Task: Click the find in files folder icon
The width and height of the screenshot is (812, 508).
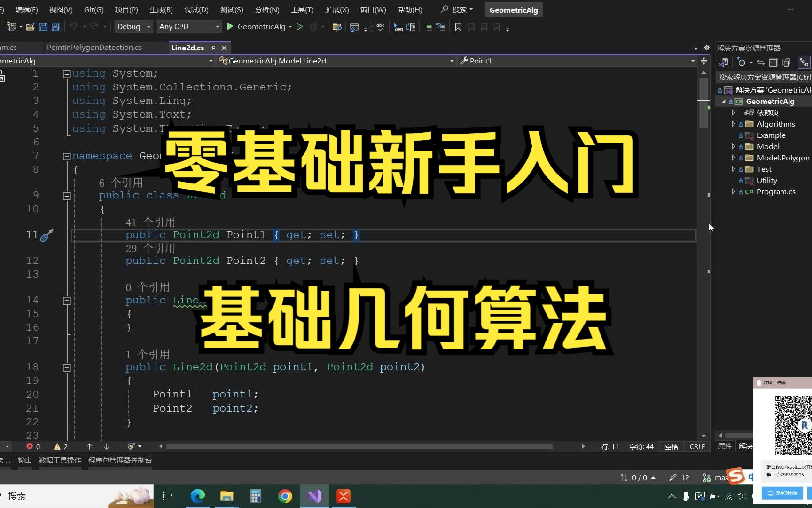Action: pyautogui.click(x=337, y=27)
